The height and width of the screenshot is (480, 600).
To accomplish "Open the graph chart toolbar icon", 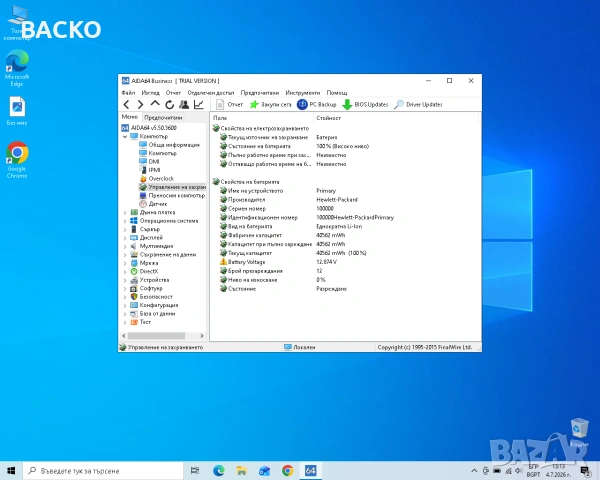I will 199,104.
